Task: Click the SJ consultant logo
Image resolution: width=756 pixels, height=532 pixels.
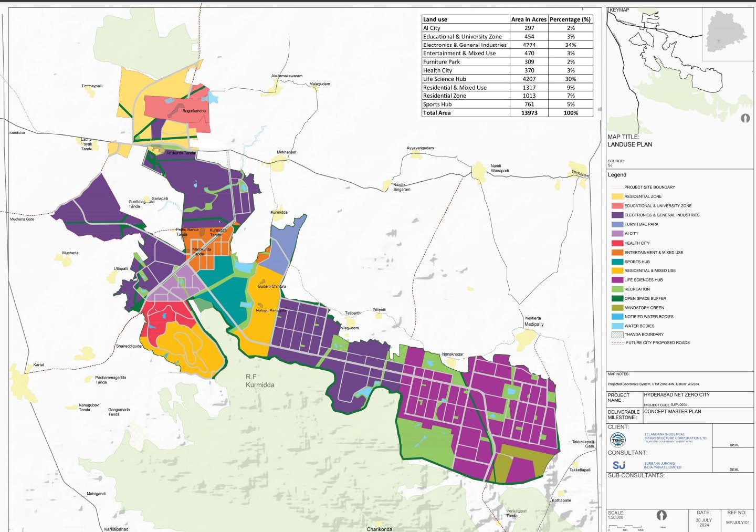Action: click(619, 465)
